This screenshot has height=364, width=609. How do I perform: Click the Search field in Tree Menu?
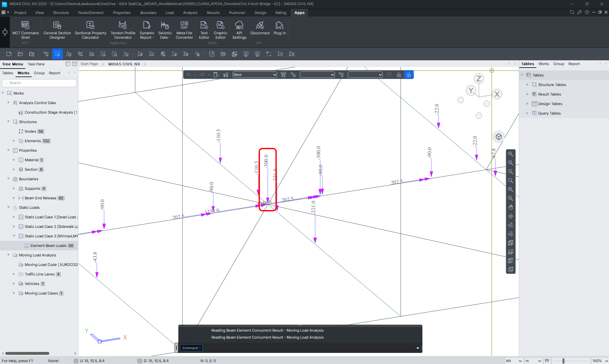40,83
